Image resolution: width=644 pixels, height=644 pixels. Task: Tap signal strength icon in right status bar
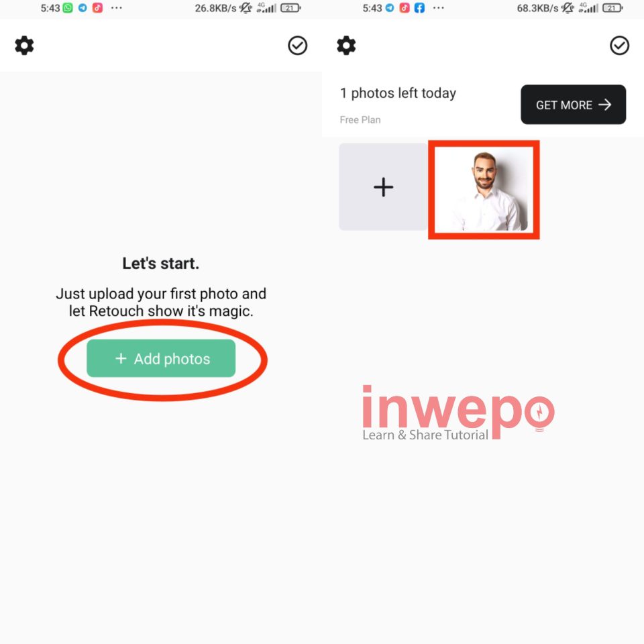click(588, 8)
